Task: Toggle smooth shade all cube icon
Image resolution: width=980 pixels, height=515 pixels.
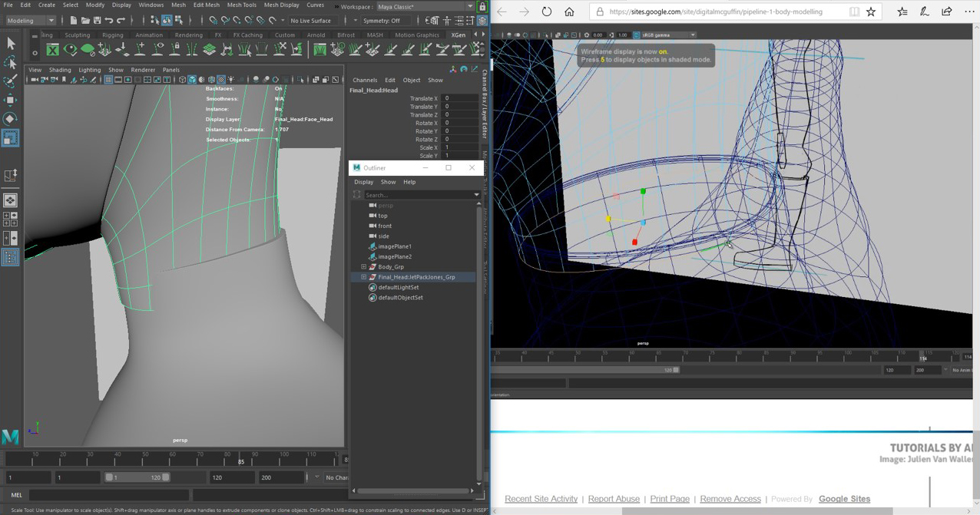Action: pyautogui.click(x=192, y=80)
